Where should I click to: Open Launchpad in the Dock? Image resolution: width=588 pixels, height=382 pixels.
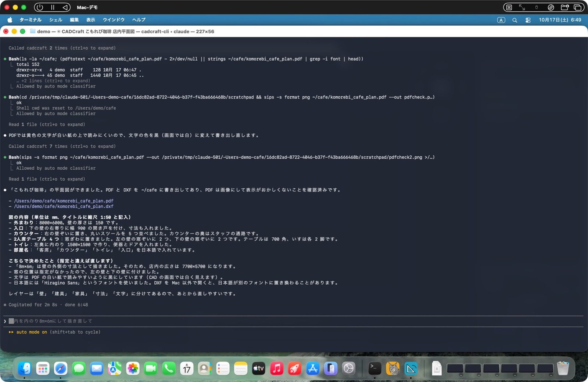(x=43, y=368)
